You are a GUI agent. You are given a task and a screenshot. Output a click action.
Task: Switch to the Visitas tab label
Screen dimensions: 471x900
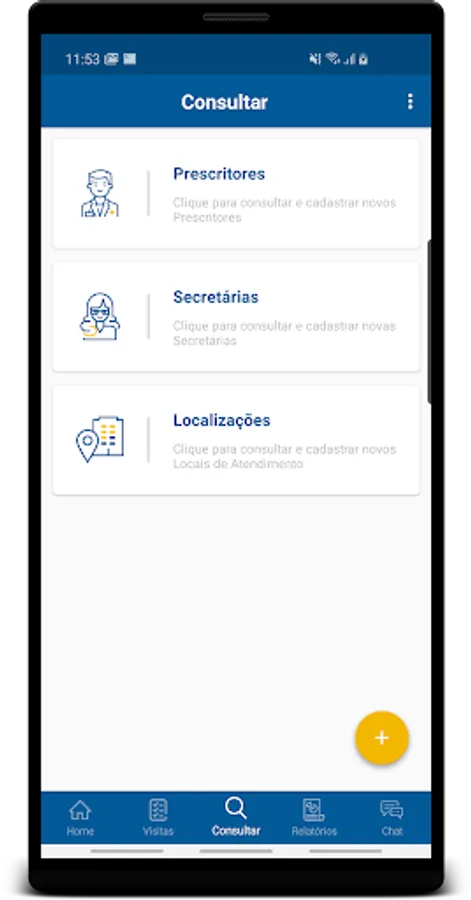pyautogui.click(x=158, y=831)
